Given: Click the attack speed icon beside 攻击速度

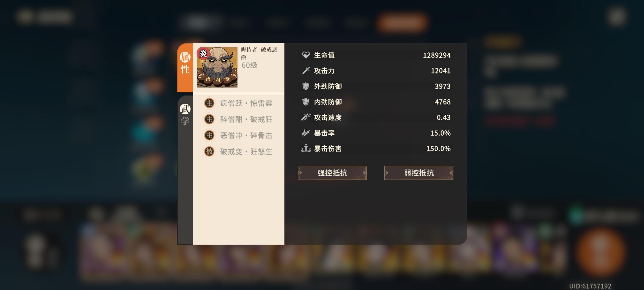Looking at the screenshot, I should coord(306,117).
